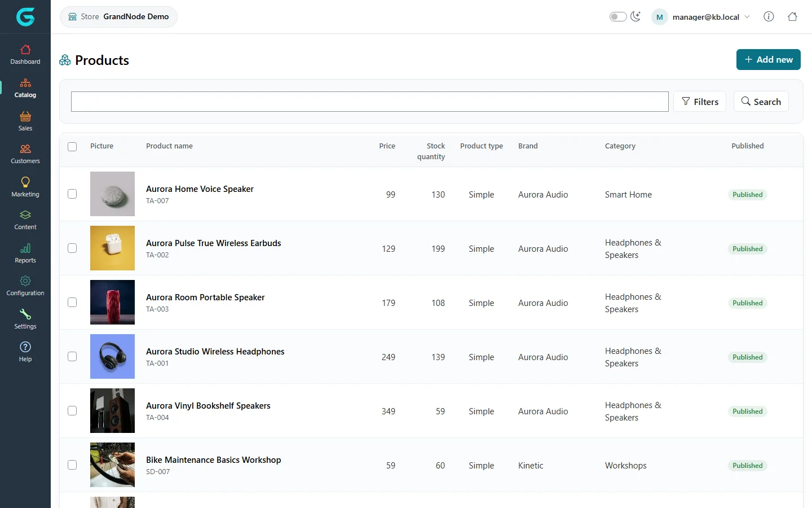
Task: Click the Aurora Studio headphones thumbnail
Action: tap(112, 356)
